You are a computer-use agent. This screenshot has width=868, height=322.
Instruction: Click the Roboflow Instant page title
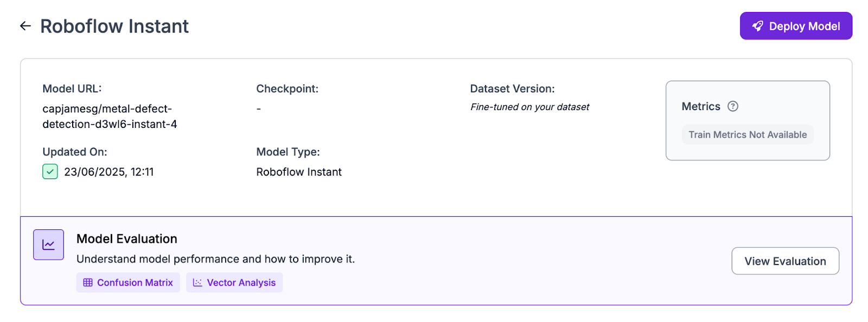[114, 26]
